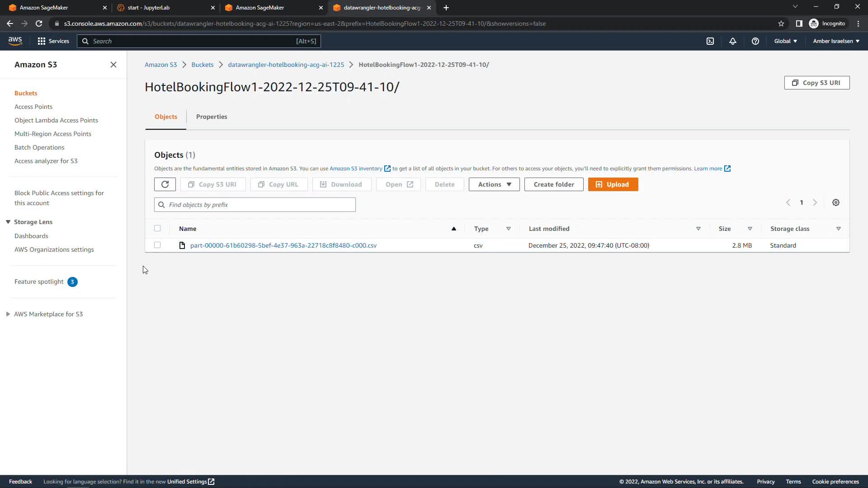This screenshot has width=868, height=488.
Task: Open the notifications bell icon
Action: 732,41
